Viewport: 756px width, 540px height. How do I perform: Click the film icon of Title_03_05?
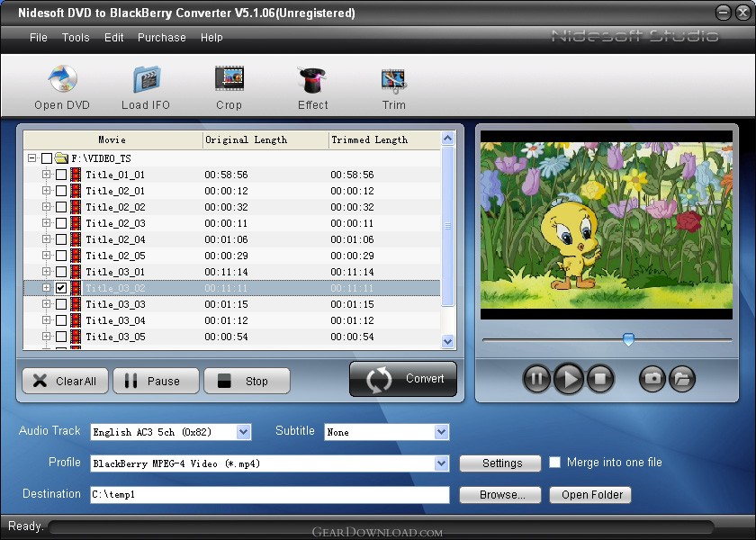coord(76,337)
